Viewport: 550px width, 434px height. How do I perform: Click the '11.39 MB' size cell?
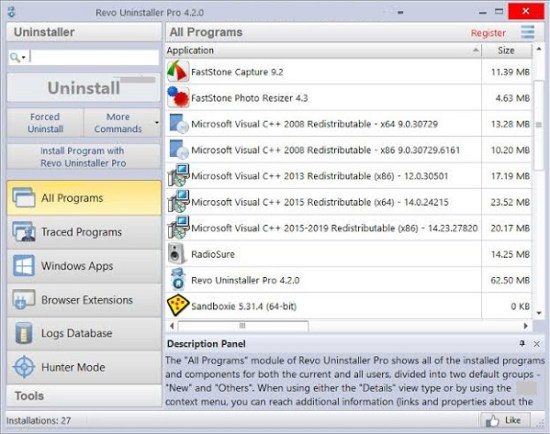coord(510,72)
